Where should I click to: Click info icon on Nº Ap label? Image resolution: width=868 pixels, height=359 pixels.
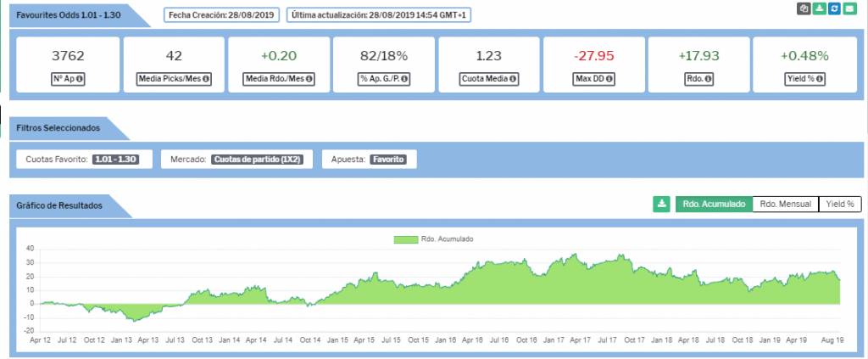[x=83, y=80]
